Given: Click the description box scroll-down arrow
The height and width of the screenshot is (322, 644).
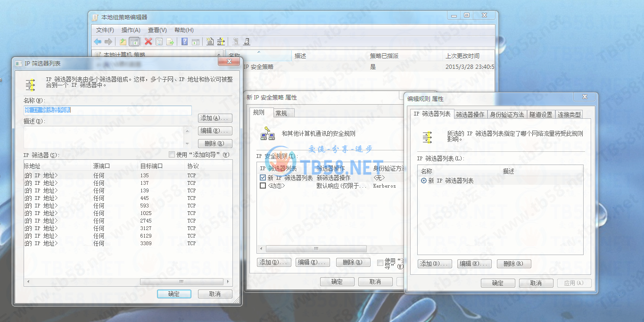Looking at the screenshot, I should [x=188, y=143].
